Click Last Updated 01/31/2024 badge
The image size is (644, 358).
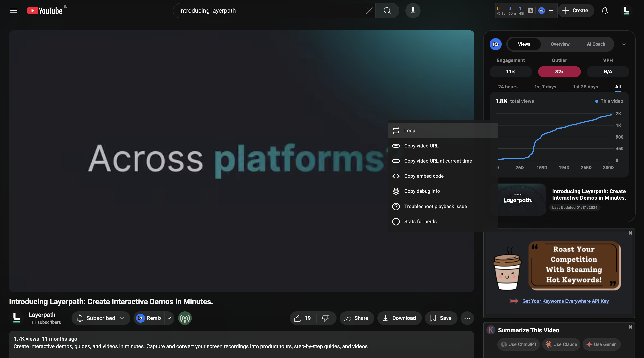click(x=575, y=207)
